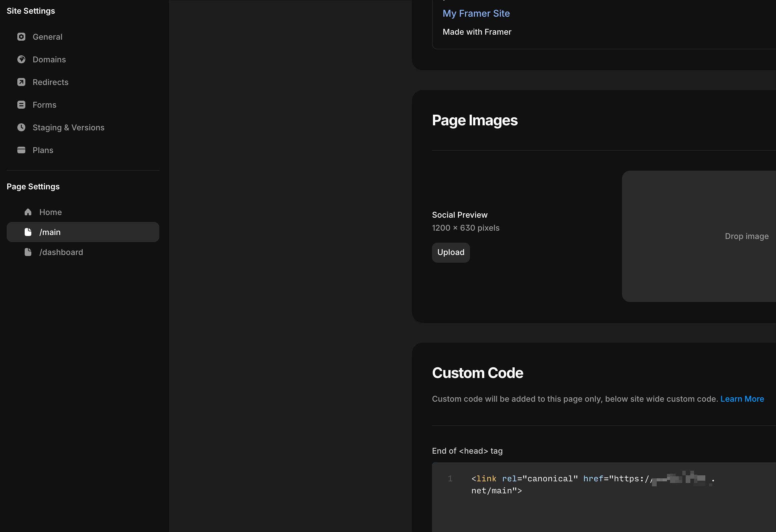Viewport: 776px width, 532px height.
Task: Click the Forms icon in sidebar
Action: [x=21, y=105]
